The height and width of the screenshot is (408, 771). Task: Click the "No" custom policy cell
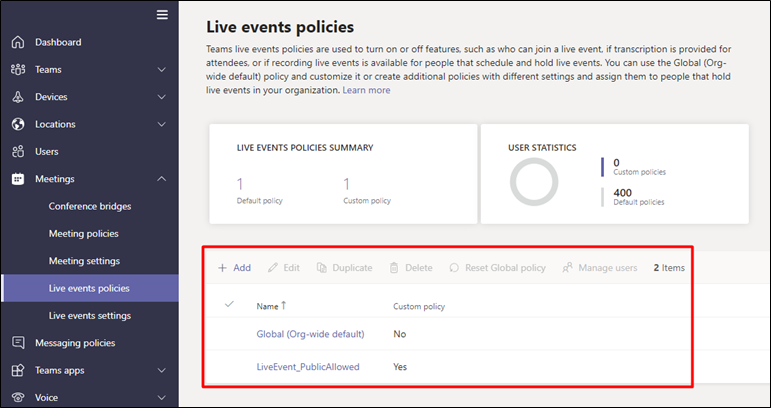(400, 334)
